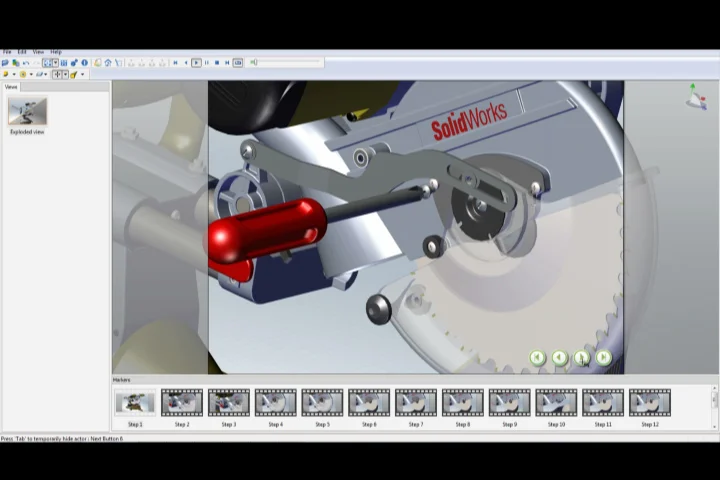Toggle the loop playback mode button

[x=238, y=63]
